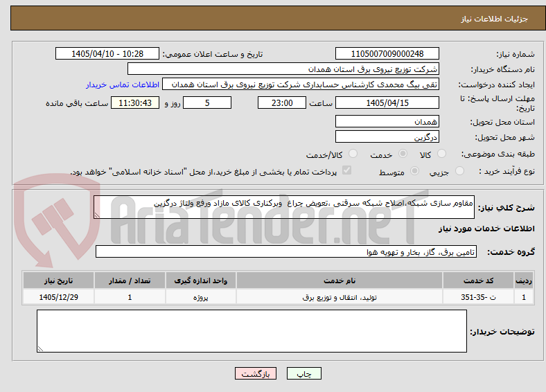Click the service group field تامین برق، گاز

click(286, 251)
